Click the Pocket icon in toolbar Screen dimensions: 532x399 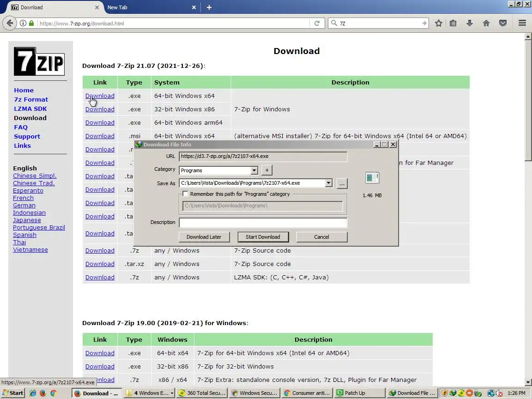point(503,23)
